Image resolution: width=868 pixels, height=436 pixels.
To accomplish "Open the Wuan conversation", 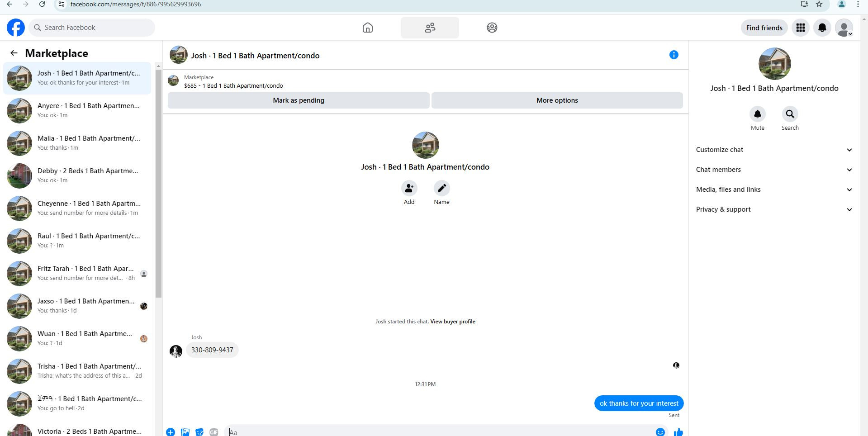I will tap(77, 339).
